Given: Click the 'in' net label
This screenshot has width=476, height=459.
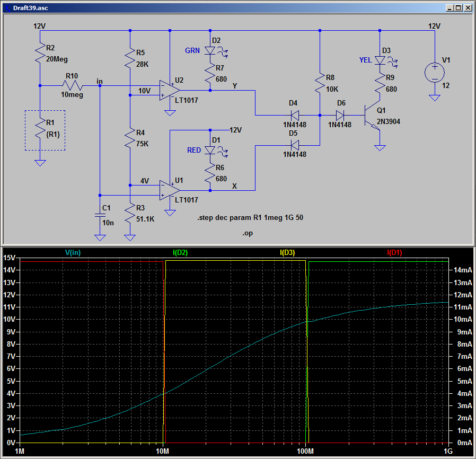Looking at the screenshot, I should tap(100, 81).
